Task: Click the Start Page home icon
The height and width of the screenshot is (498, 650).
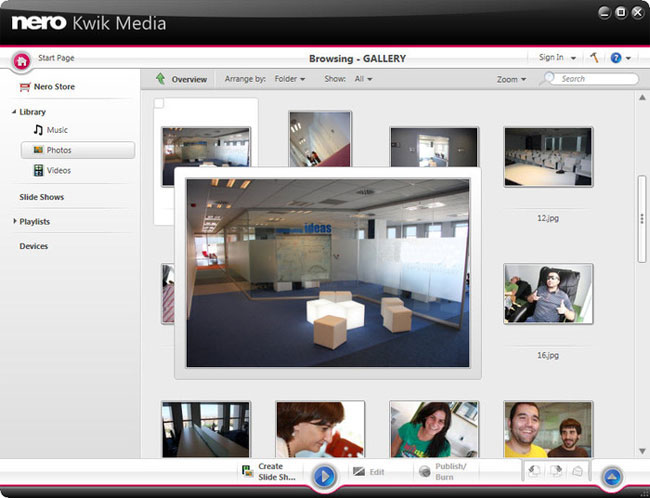Action: click(21, 60)
